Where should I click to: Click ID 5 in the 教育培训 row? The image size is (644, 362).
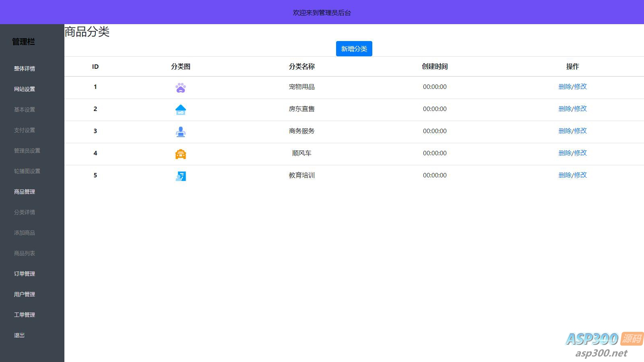(x=95, y=175)
